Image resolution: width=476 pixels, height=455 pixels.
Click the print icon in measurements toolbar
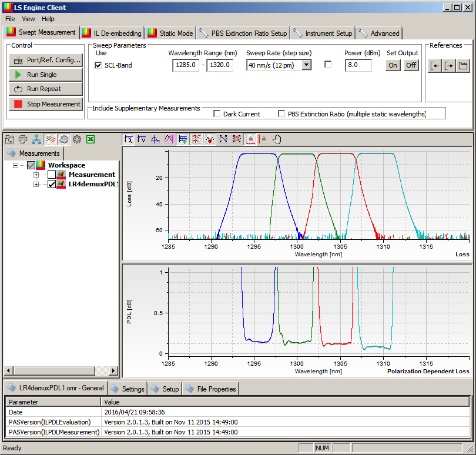[x=23, y=139]
